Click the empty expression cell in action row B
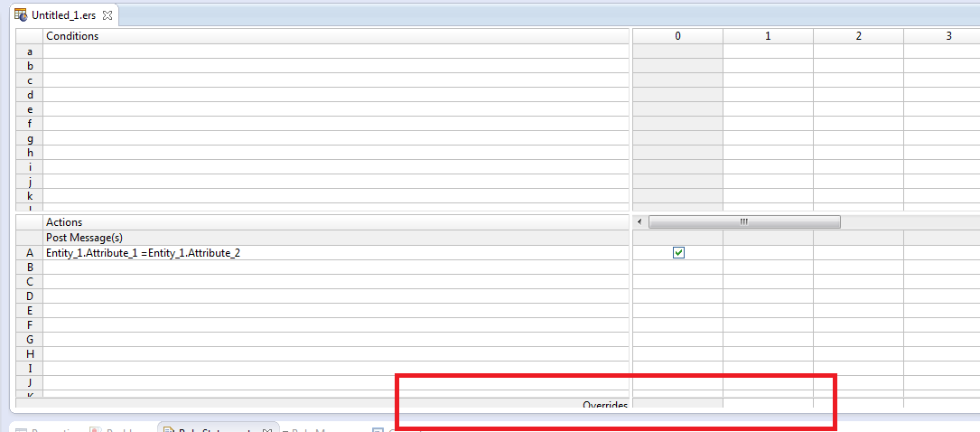Image resolution: width=980 pixels, height=432 pixels. (336, 267)
